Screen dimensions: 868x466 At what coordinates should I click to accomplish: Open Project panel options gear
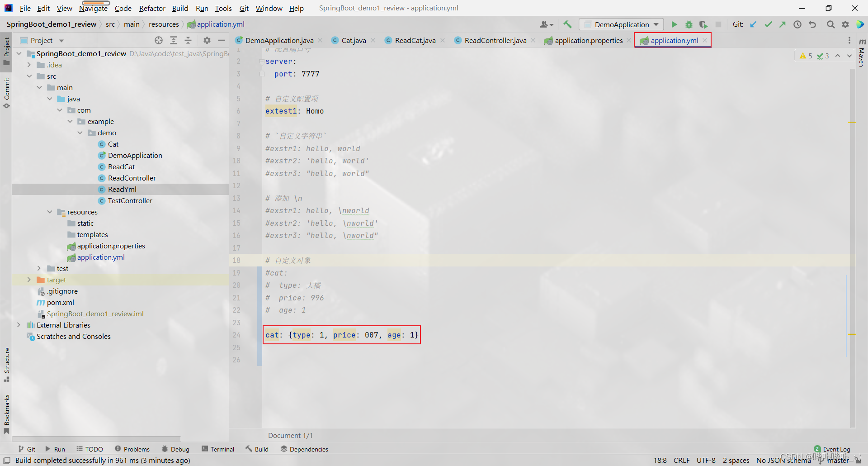point(207,40)
